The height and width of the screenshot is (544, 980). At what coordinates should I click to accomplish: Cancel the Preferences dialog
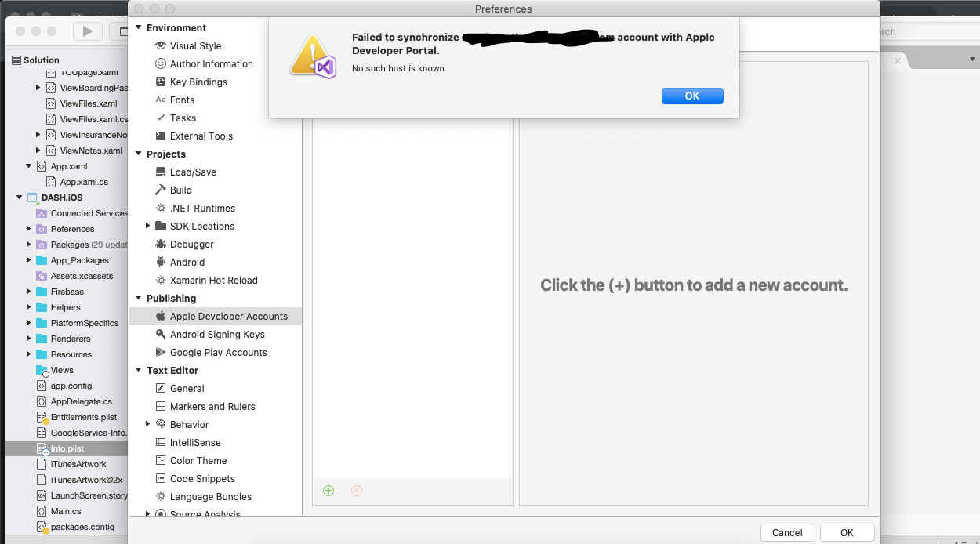pyautogui.click(x=787, y=532)
